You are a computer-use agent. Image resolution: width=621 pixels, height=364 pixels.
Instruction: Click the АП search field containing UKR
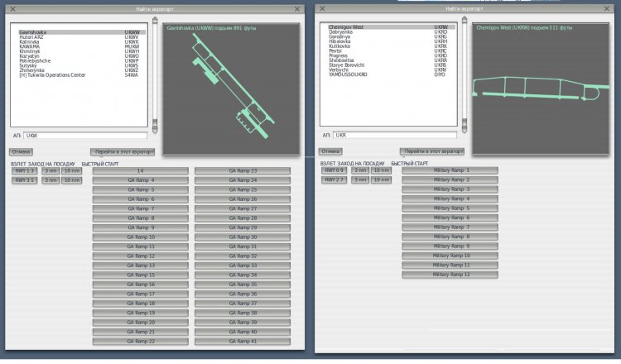(x=395, y=136)
